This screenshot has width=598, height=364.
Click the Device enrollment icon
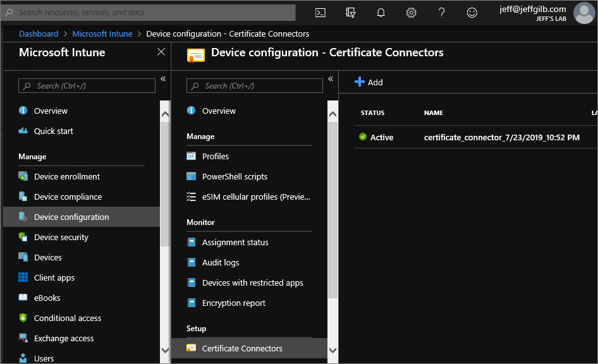pyautogui.click(x=23, y=176)
